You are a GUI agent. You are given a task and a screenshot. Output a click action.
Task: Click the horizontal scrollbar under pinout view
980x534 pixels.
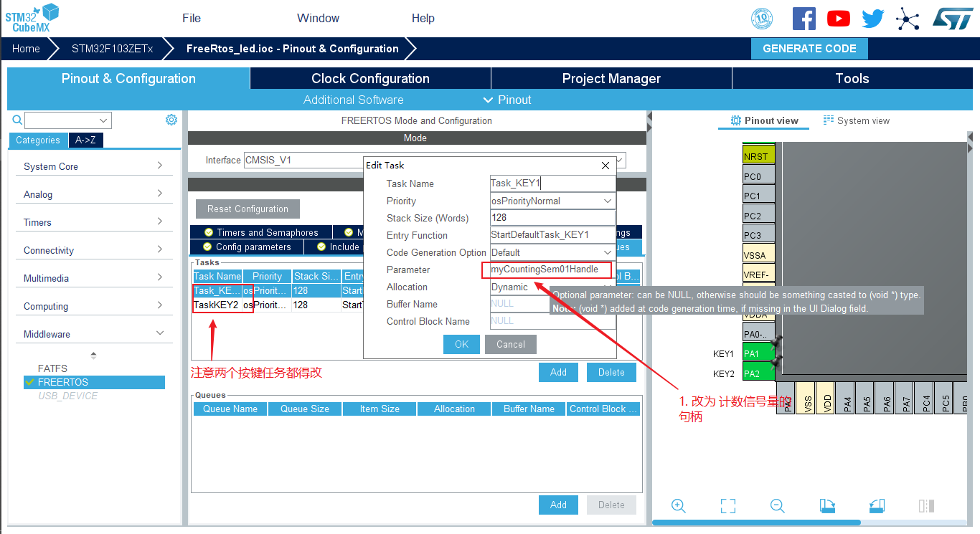click(x=757, y=523)
